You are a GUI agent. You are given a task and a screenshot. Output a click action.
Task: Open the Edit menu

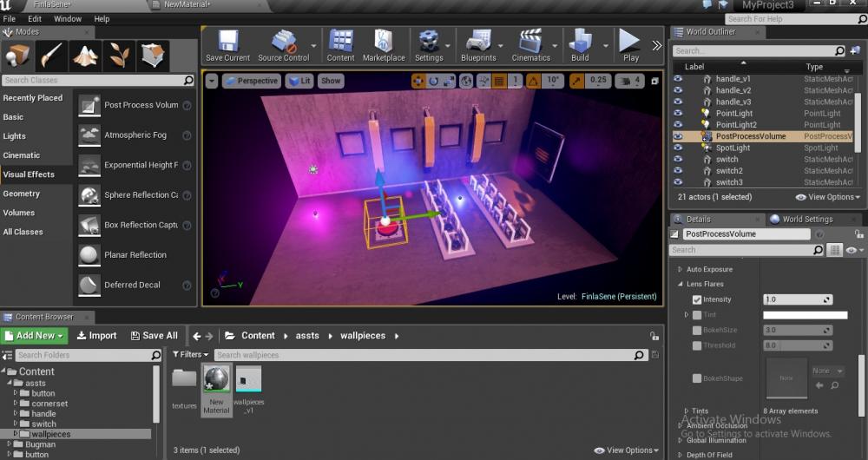click(35, 19)
